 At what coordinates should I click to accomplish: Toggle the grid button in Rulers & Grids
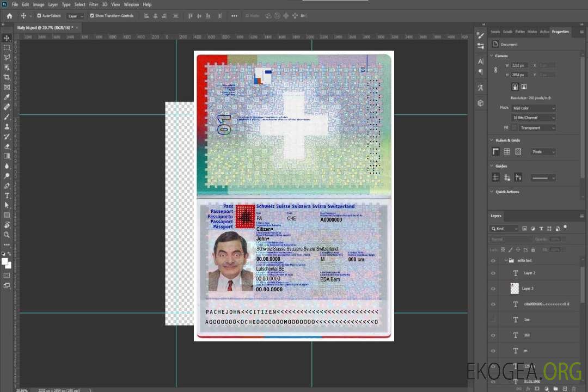coord(507,151)
